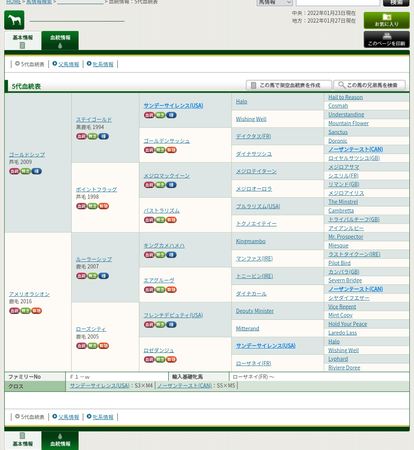This screenshot has width=414, height=450.
Task: Click the 馬情報検索 breadcrumb link
Action: (39, 2)
